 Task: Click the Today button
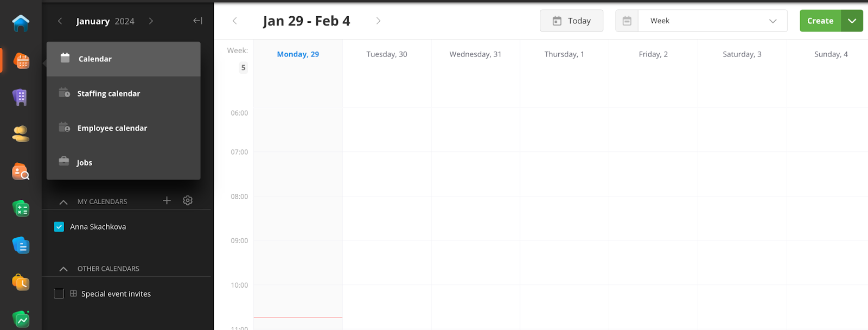571,21
